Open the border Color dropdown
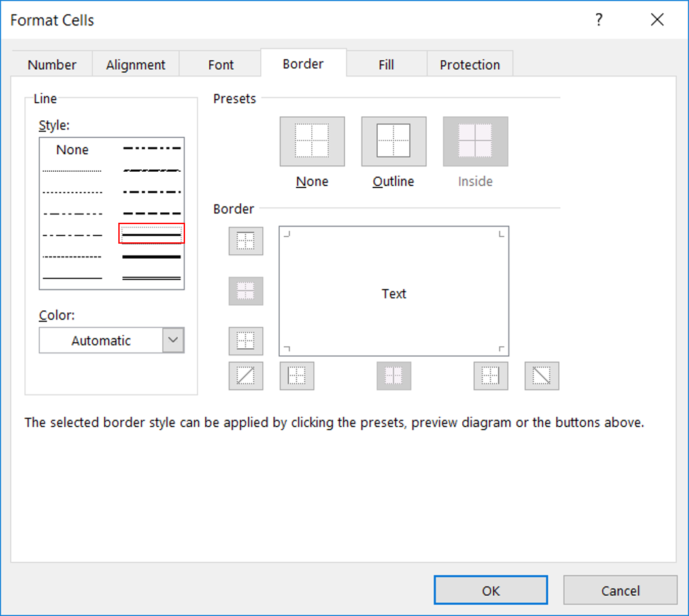This screenshot has width=689, height=616. pos(173,340)
